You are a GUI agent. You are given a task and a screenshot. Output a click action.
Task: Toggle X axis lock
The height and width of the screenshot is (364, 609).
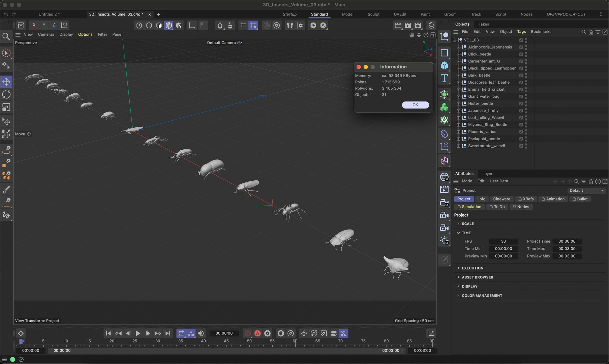[34, 25]
